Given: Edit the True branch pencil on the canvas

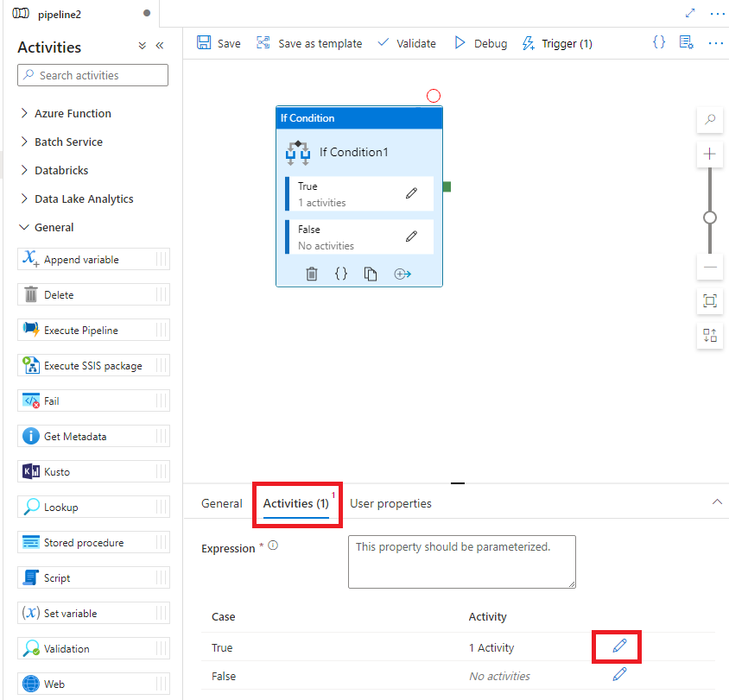Looking at the screenshot, I should 411,193.
